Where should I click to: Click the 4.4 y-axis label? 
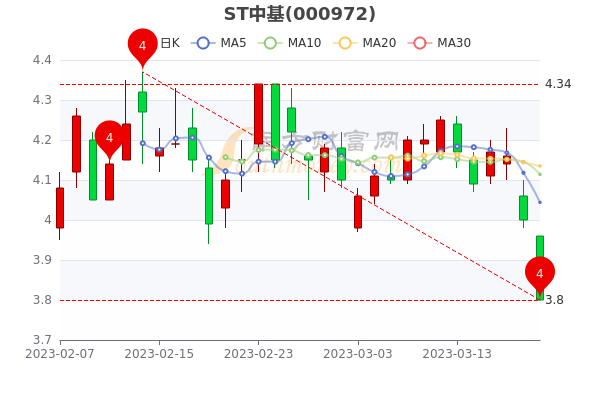click(42, 60)
